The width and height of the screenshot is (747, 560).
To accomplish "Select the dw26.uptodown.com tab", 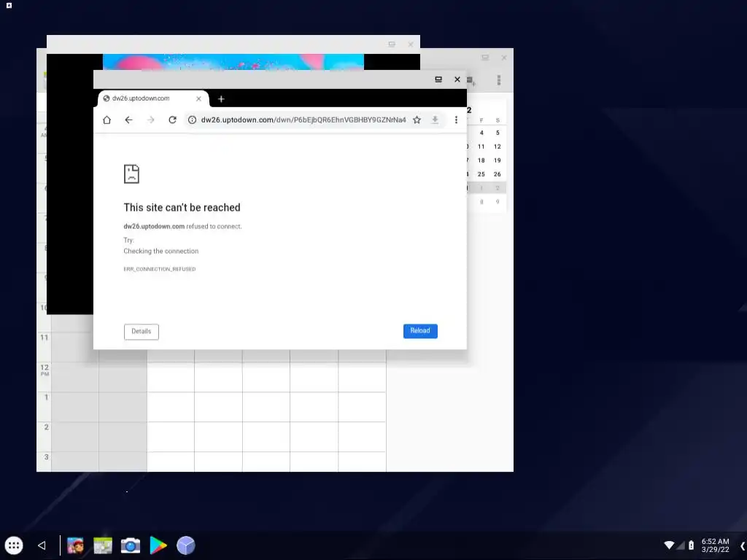I will [x=153, y=98].
